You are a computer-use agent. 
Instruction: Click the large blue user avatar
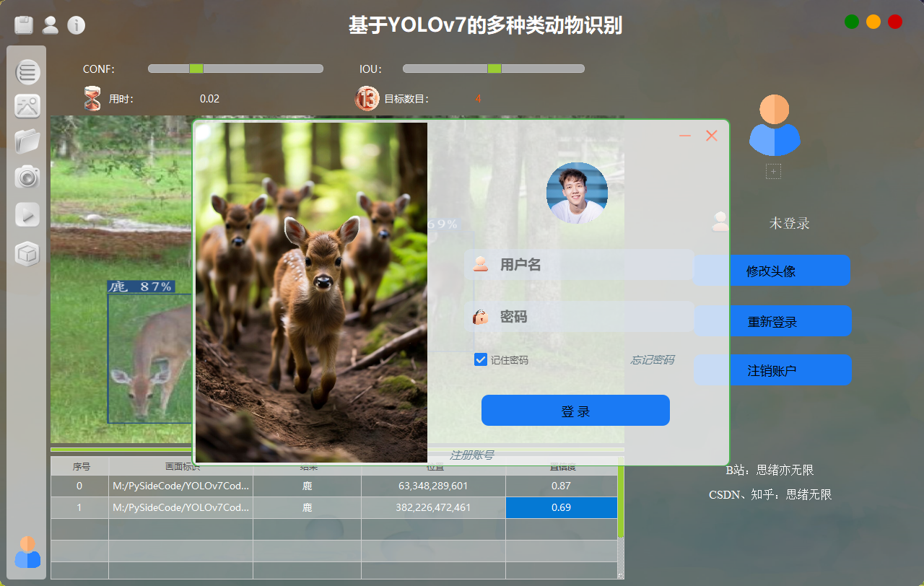point(774,126)
